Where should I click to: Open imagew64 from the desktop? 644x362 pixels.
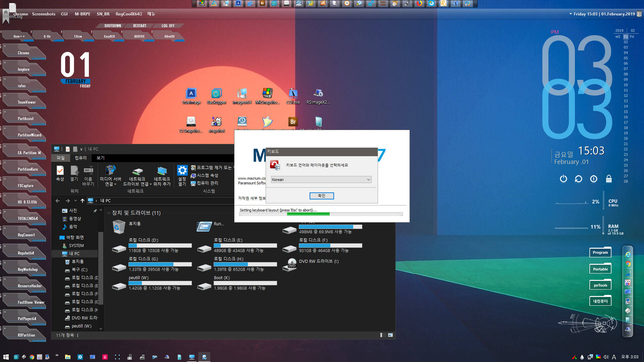tap(242, 96)
